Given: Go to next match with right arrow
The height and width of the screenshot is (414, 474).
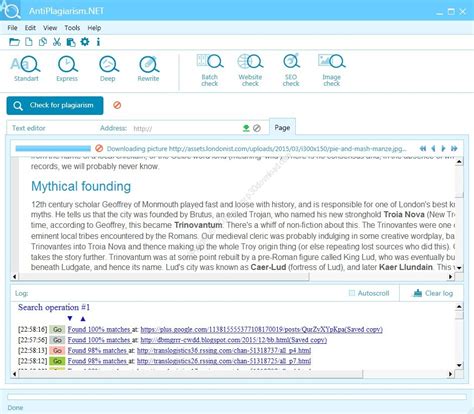Looking at the screenshot, I should [x=444, y=148].
